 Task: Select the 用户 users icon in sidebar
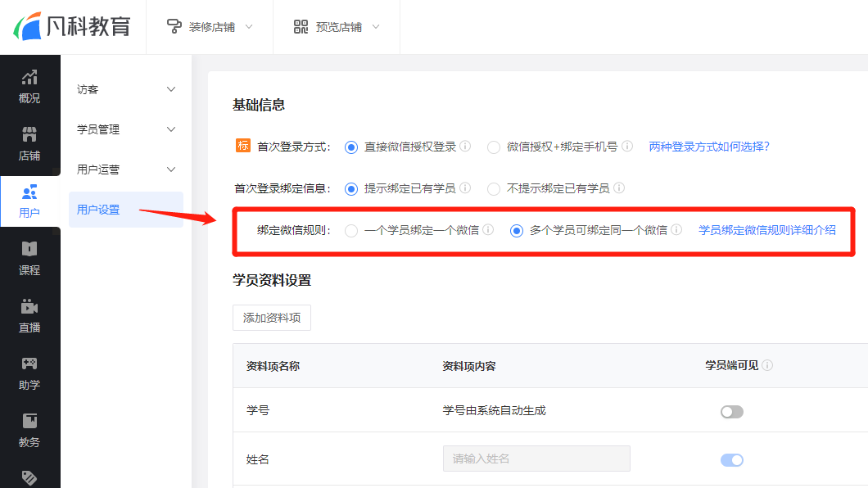tap(29, 192)
